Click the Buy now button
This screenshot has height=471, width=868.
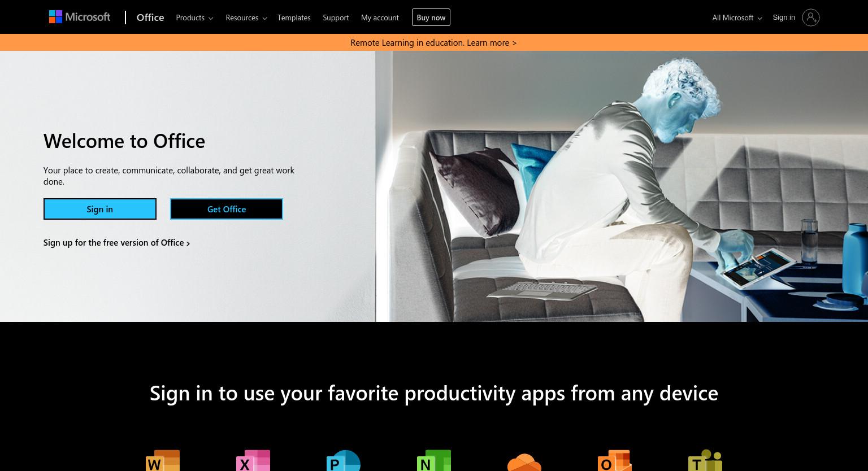(431, 18)
